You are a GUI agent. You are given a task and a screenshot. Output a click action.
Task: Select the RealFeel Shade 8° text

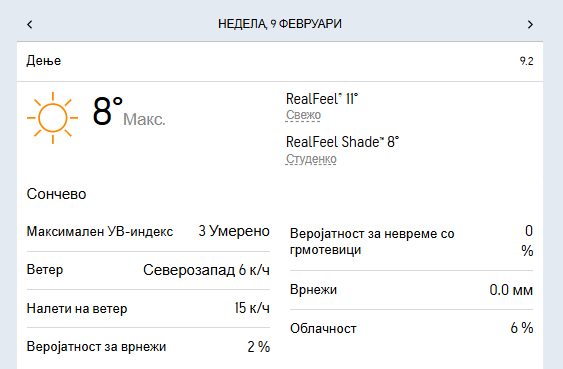343,142
